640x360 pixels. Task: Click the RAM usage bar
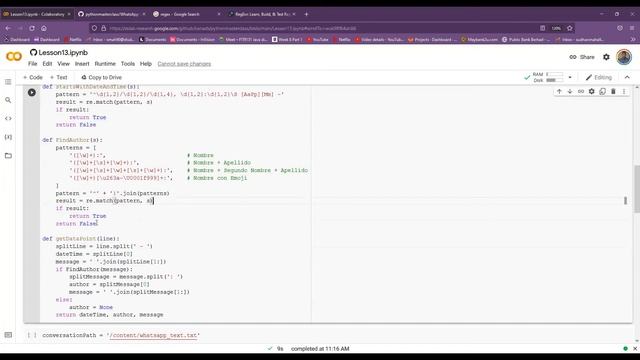[x=554, y=74]
